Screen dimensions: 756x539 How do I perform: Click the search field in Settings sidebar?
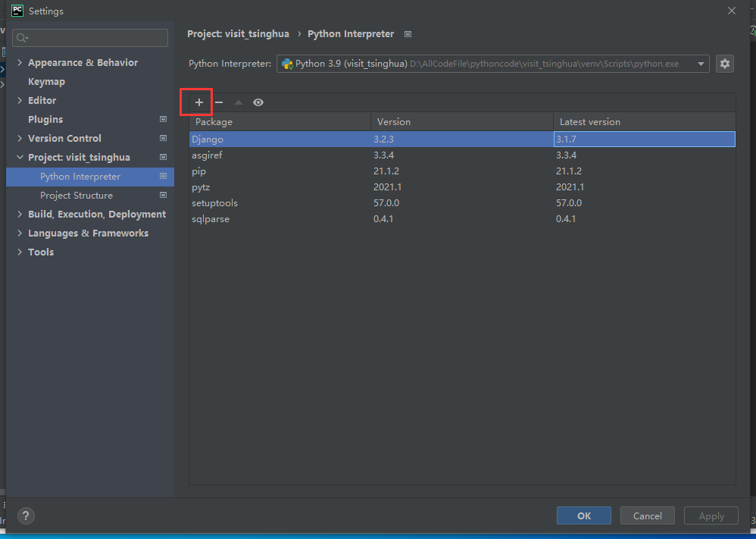pos(90,38)
